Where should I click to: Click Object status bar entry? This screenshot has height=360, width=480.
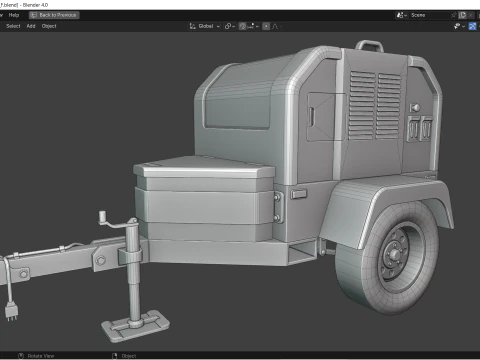pos(125,356)
